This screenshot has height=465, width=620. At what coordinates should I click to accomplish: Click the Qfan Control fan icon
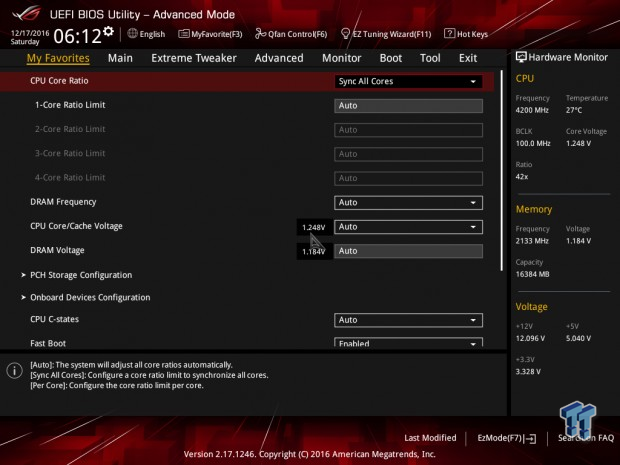(261, 34)
